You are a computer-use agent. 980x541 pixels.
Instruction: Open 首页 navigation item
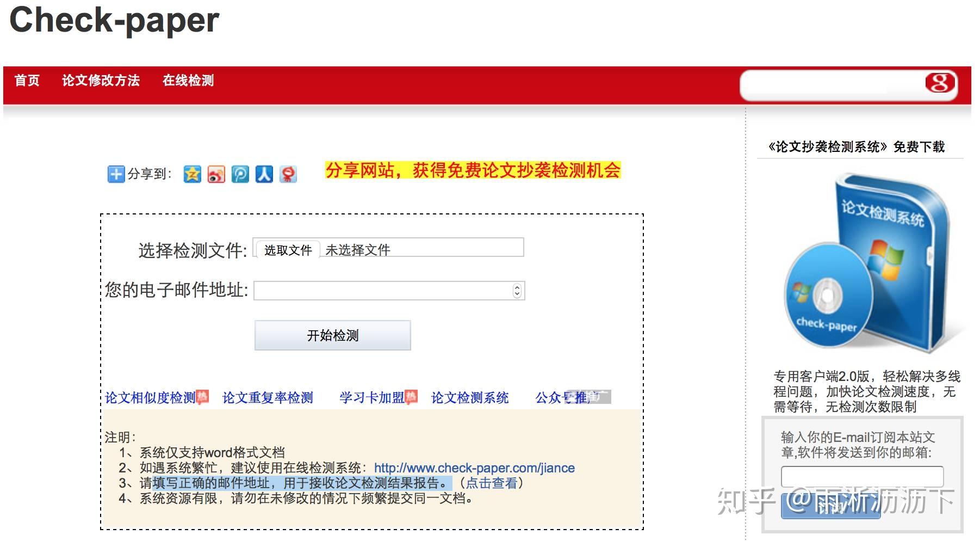(27, 81)
